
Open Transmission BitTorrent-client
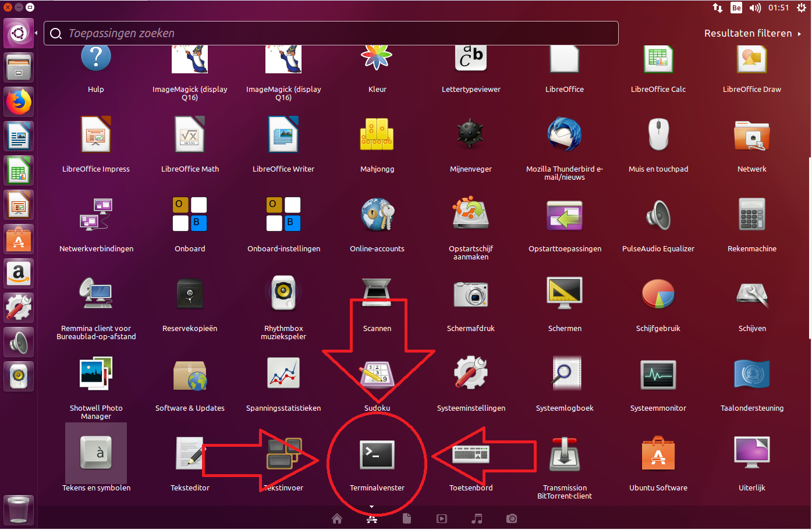565,453
